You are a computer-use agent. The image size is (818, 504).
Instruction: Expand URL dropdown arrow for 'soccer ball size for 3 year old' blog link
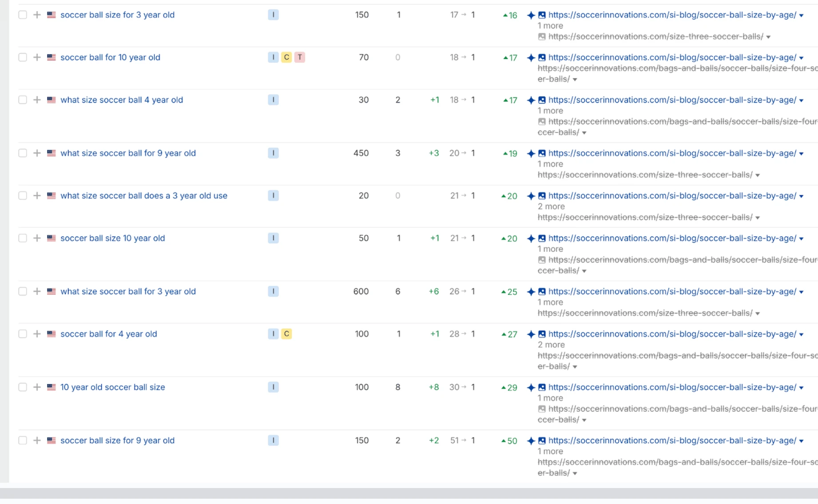(802, 16)
